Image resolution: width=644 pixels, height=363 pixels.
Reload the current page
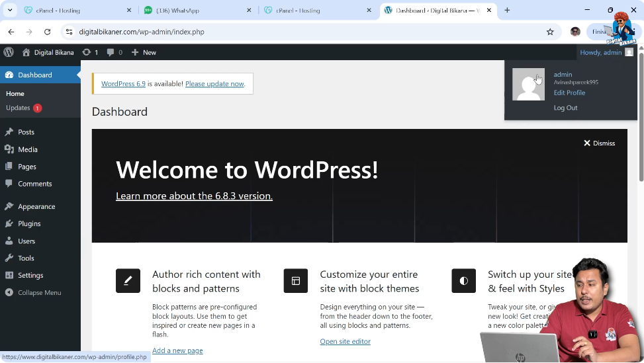(x=47, y=32)
